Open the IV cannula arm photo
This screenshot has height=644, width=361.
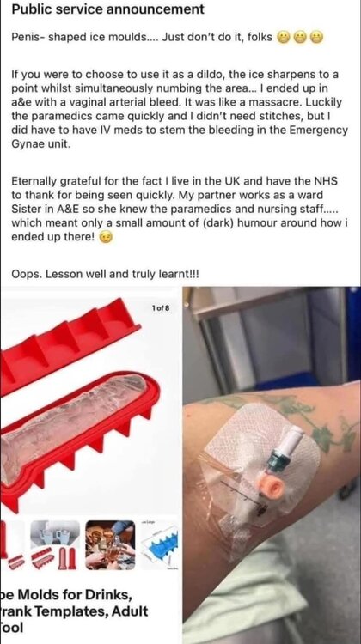click(x=272, y=465)
